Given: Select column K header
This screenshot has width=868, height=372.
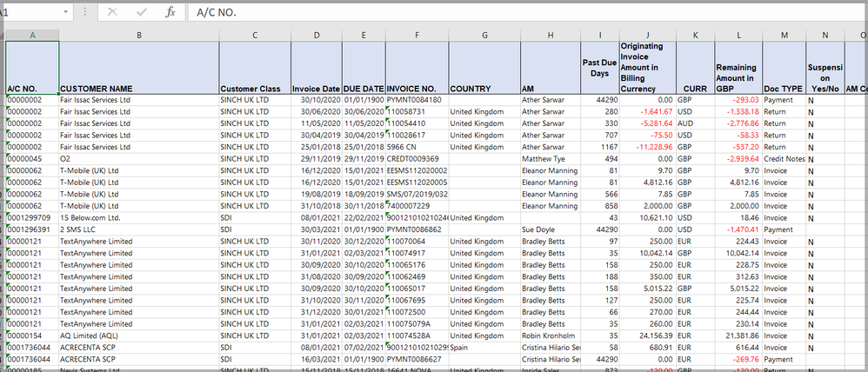Looking at the screenshot, I should coord(695,36).
